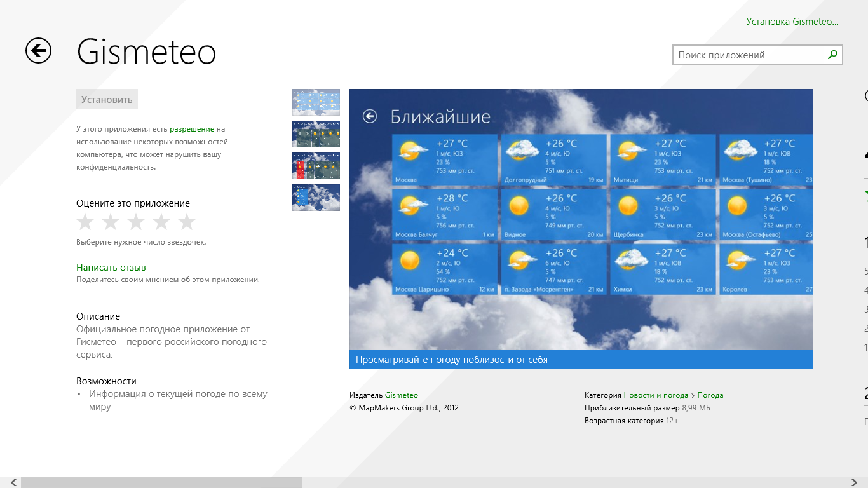This screenshot has width=868, height=488.
Task: Go back using the circled arrow icon
Action: (38, 51)
